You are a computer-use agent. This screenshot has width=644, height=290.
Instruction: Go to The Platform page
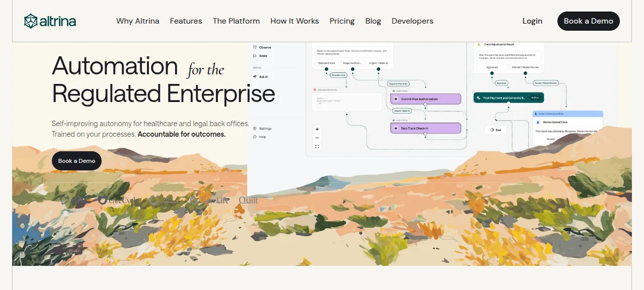tap(236, 21)
